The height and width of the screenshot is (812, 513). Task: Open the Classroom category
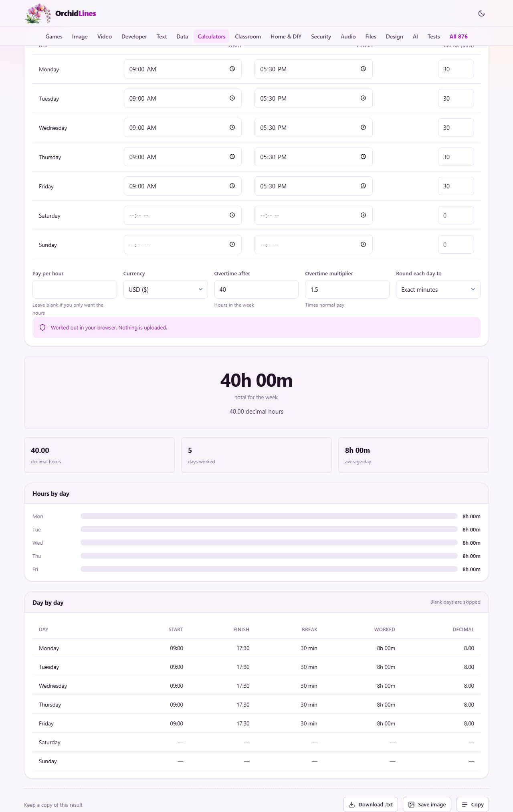click(x=248, y=36)
